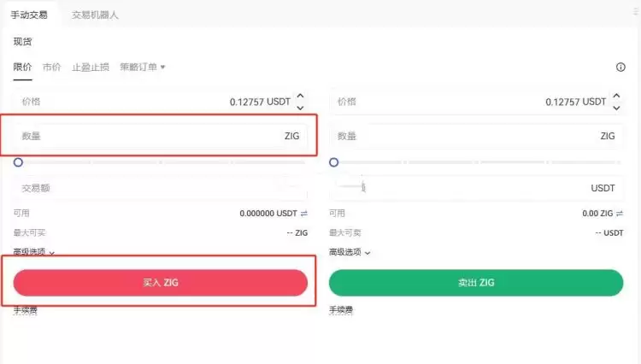Select the 手动交易 tab
Screen dimensions: 641x364
click(x=29, y=15)
